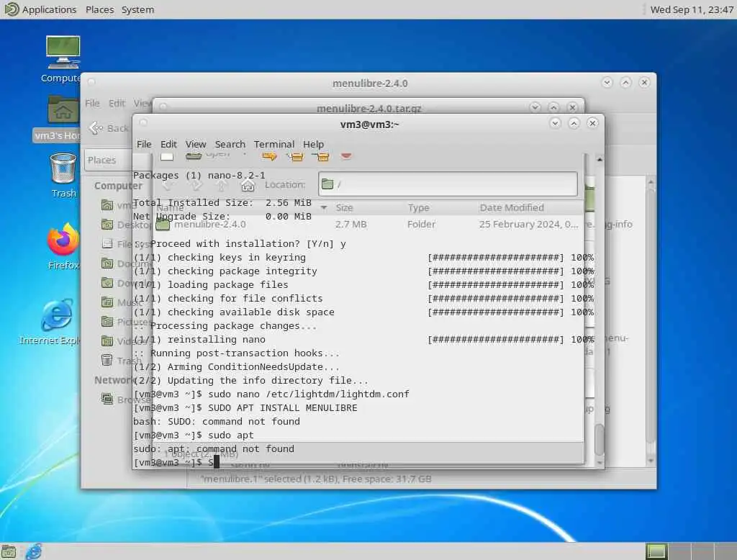Click 'sudo: apt: command not found' line
Viewport: 737px width, 560px height.
214,448
